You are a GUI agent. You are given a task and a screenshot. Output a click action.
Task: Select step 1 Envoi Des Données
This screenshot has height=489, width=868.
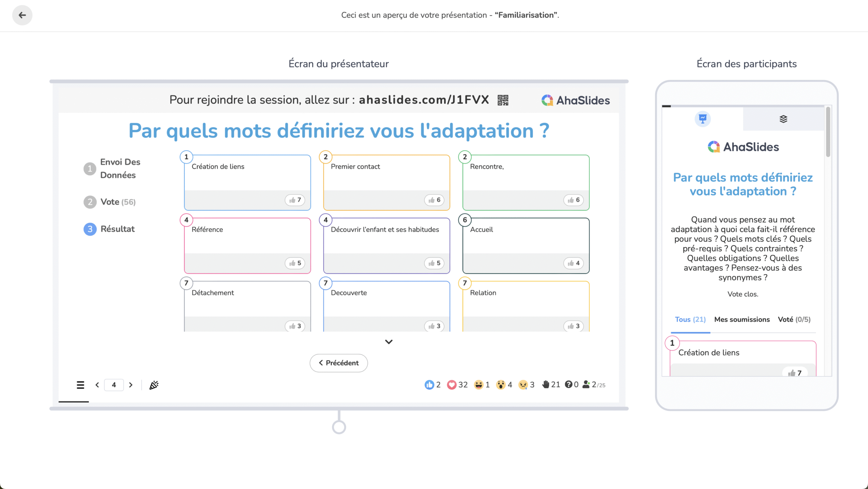[112, 168]
